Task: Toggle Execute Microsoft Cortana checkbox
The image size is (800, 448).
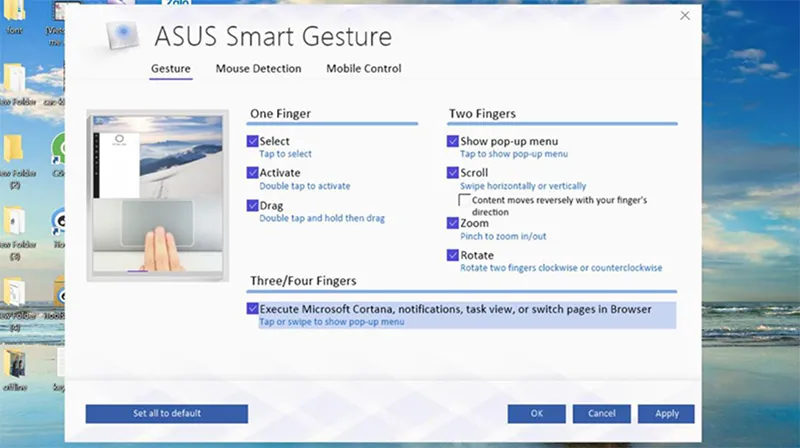Action: pyautogui.click(x=253, y=308)
